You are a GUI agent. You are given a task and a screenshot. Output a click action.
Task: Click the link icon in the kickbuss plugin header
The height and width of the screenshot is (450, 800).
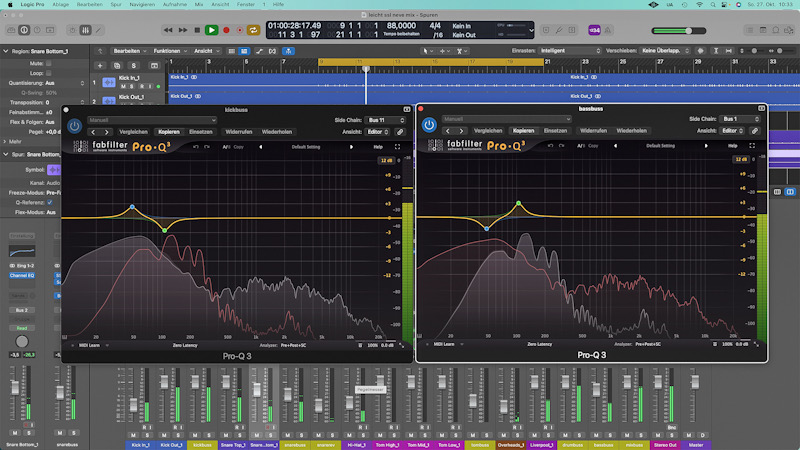401,132
